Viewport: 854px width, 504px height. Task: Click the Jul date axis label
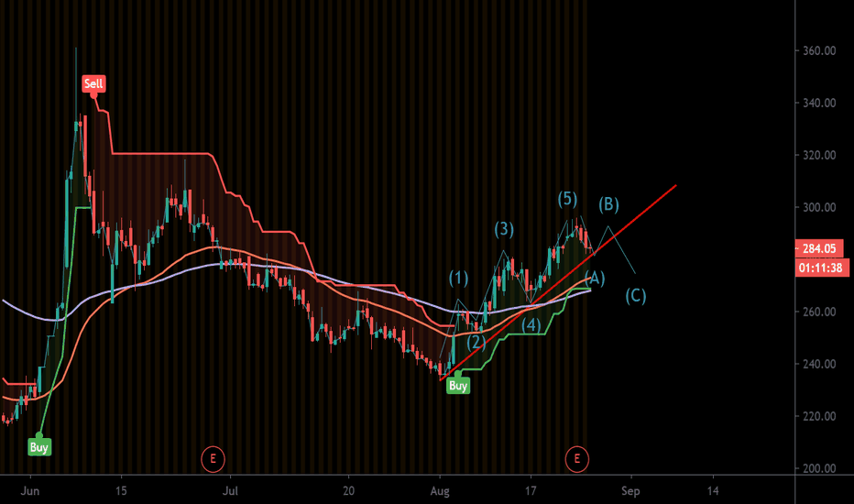[x=230, y=491]
